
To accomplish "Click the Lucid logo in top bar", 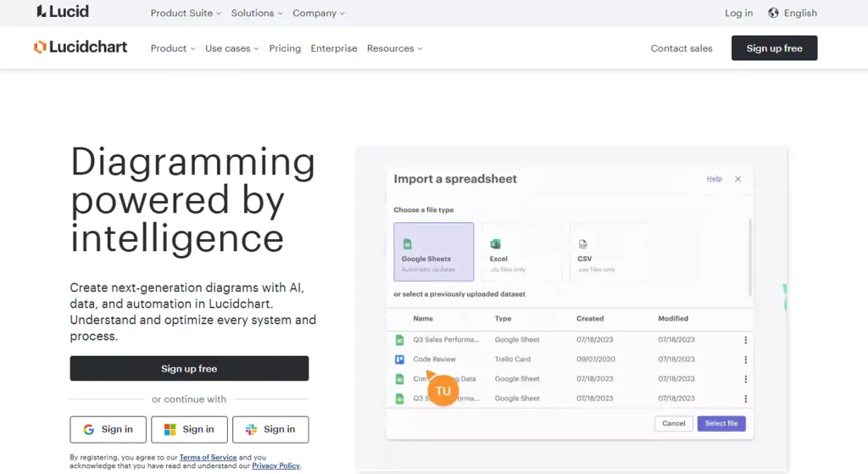I will pyautogui.click(x=63, y=12).
